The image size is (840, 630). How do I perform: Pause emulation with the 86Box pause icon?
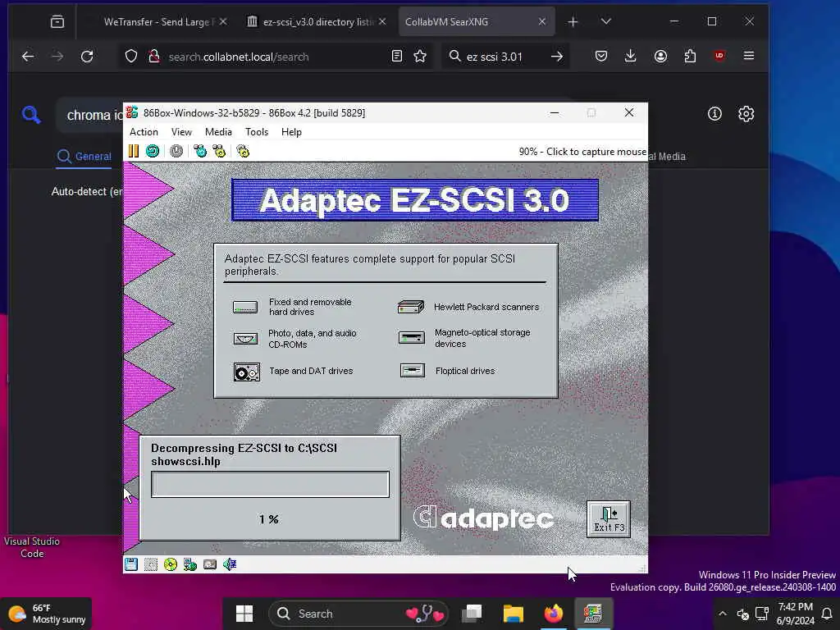coord(134,151)
